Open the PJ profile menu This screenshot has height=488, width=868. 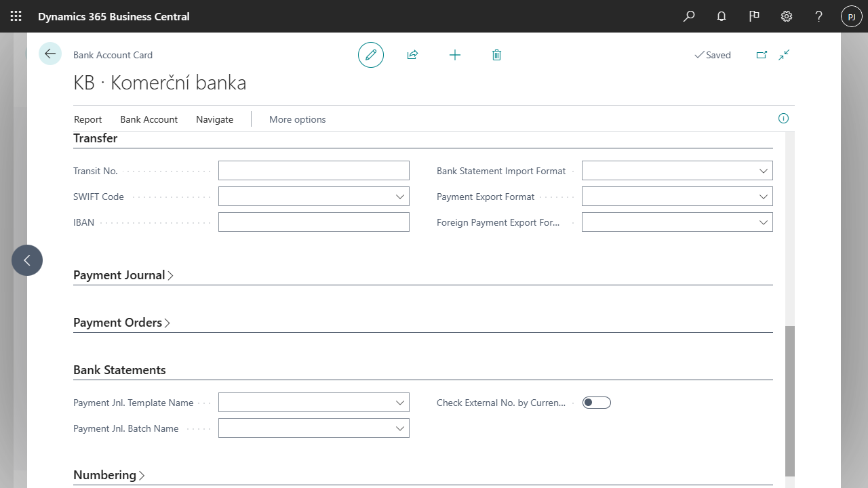click(851, 16)
